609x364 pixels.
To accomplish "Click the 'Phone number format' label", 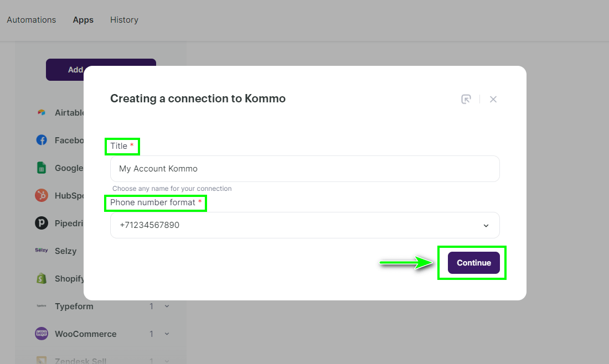I will 153,202.
